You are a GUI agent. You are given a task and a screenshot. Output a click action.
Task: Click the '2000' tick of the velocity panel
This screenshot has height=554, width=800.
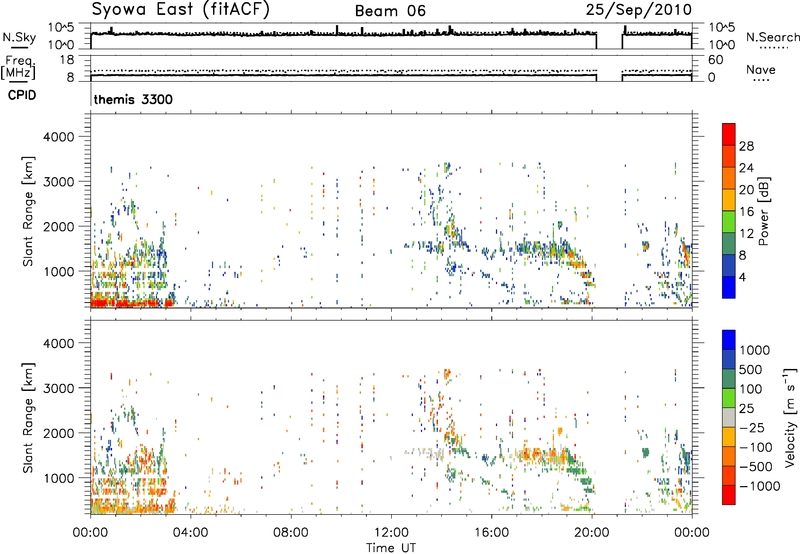pyautogui.click(x=58, y=433)
